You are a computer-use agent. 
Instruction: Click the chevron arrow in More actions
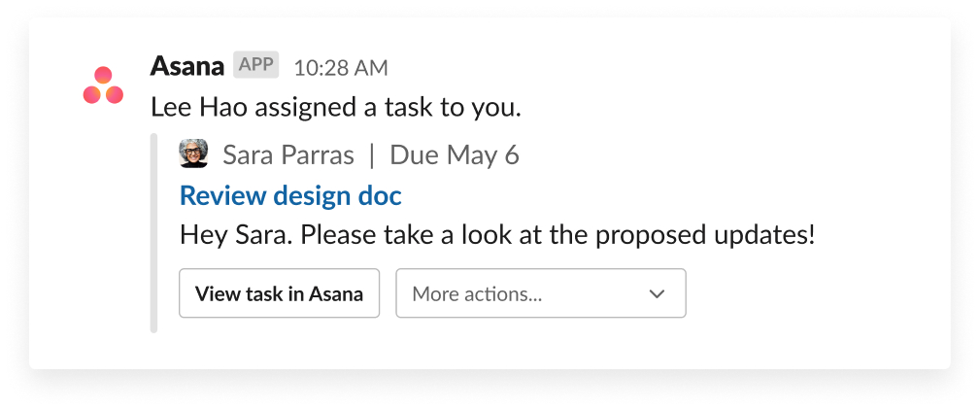[x=657, y=293]
